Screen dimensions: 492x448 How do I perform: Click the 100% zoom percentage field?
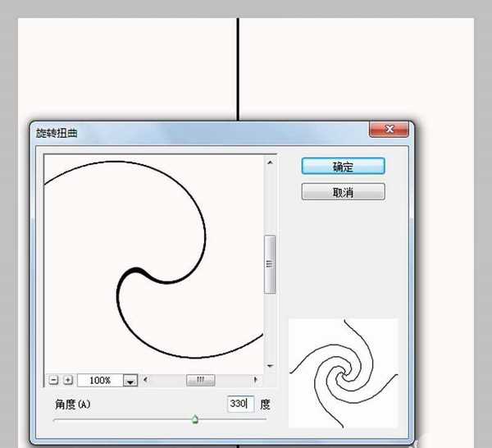(x=100, y=381)
